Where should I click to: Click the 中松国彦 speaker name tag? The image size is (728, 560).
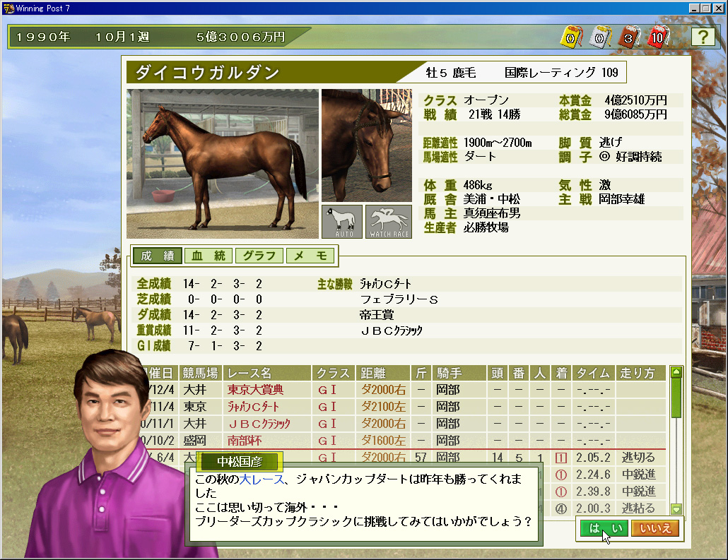[240, 462]
